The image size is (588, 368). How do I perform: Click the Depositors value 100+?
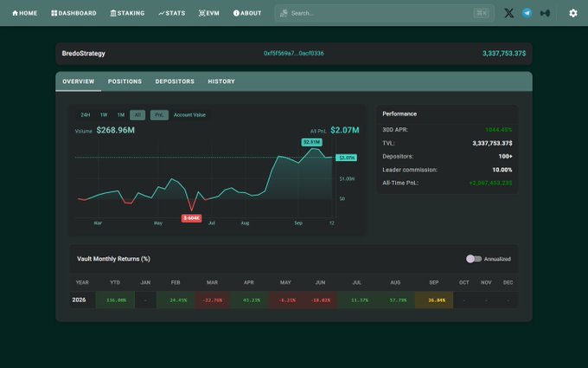[x=505, y=156]
